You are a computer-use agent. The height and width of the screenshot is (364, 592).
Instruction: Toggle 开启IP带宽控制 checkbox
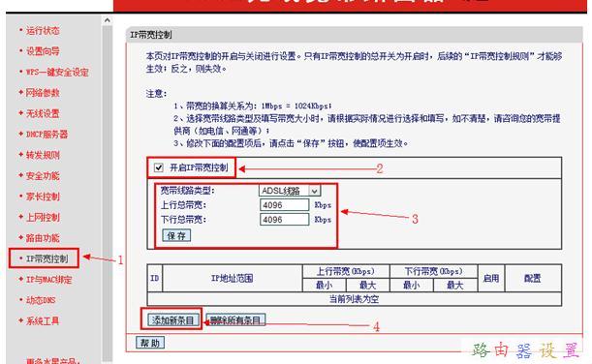(159, 167)
